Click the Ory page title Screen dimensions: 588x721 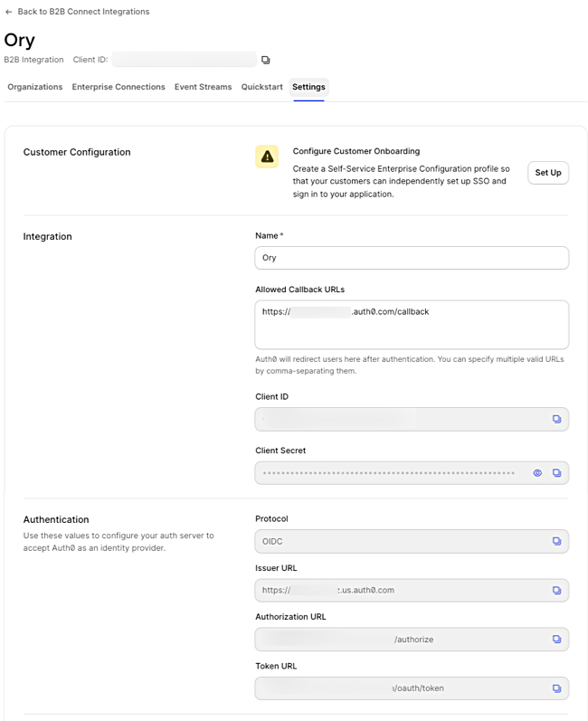click(19, 40)
